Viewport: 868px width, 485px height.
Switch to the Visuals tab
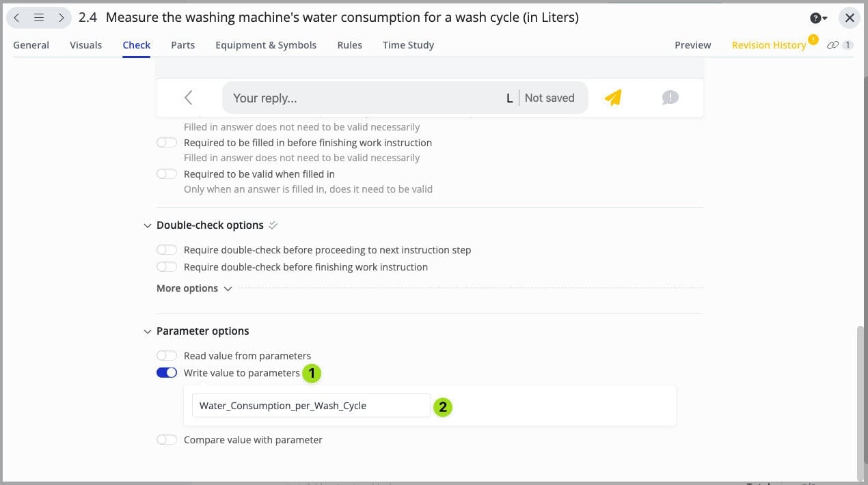tap(85, 45)
